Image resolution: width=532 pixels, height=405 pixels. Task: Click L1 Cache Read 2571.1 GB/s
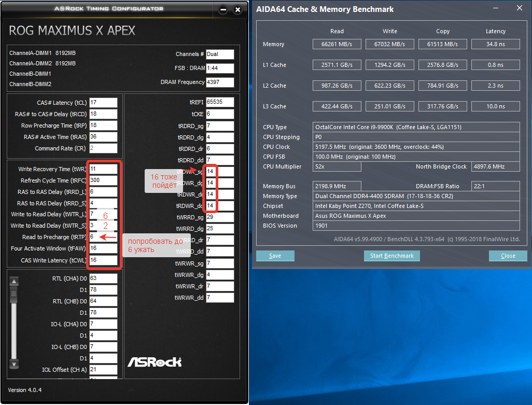pos(337,65)
